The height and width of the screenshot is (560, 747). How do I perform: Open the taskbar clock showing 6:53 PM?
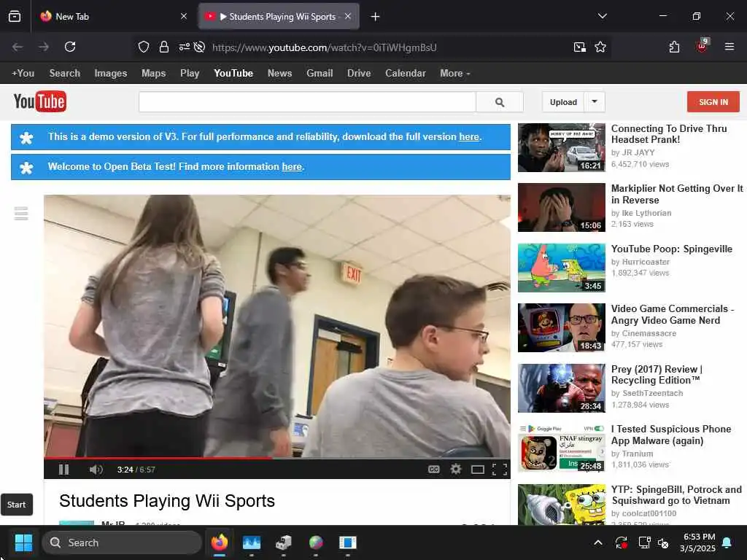click(698, 542)
